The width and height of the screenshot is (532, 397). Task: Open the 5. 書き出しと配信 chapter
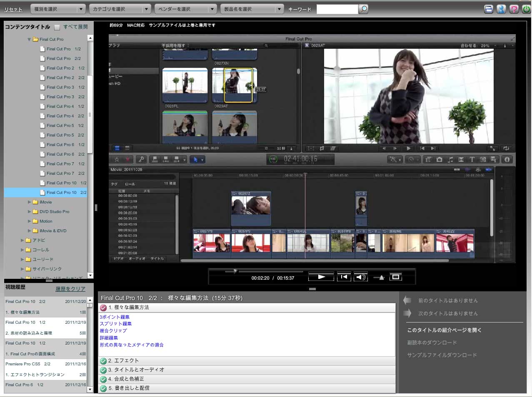[x=128, y=388]
